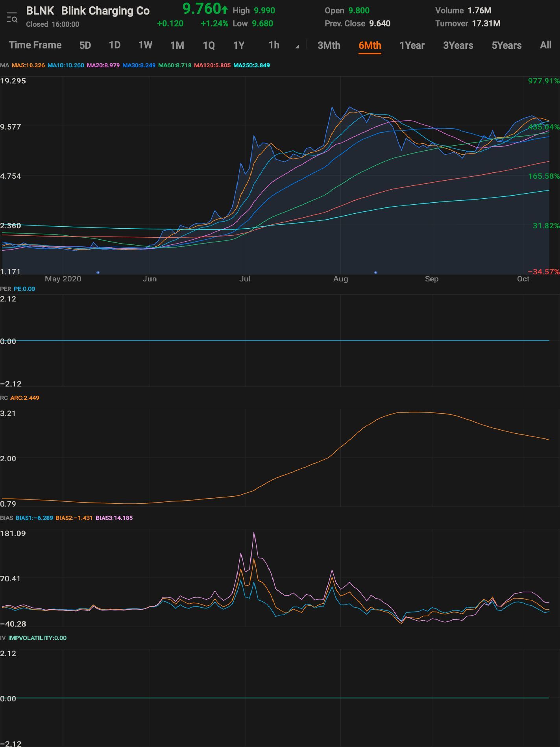Show All chart range

(545, 45)
